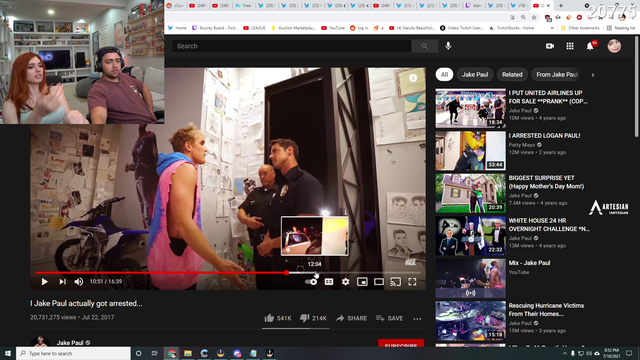Open the Jake Paul channel name link
The height and width of the screenshot is (360, 640).
point(70,343)
